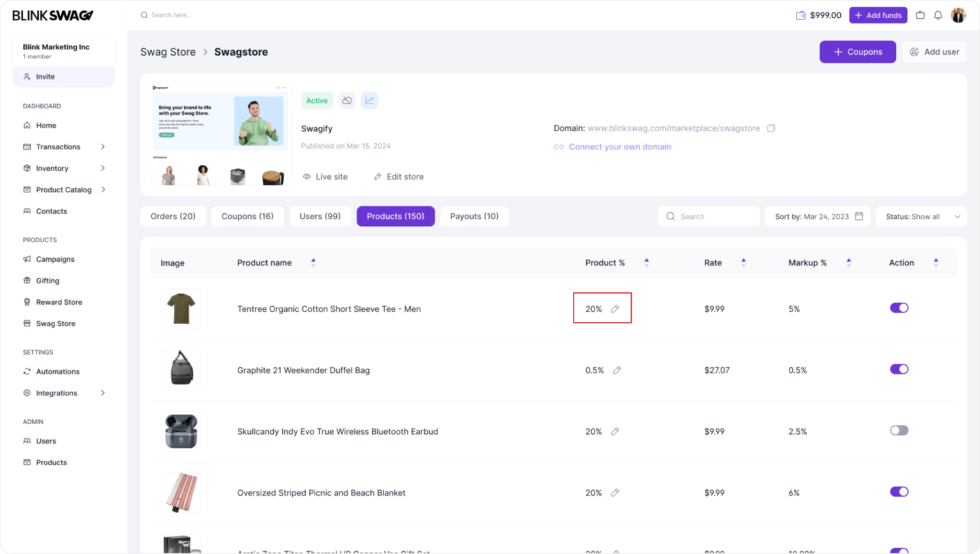Viewport: 980px width, 554px height.
Task: Sort table by Action arrows
Action: click(936, 262)
